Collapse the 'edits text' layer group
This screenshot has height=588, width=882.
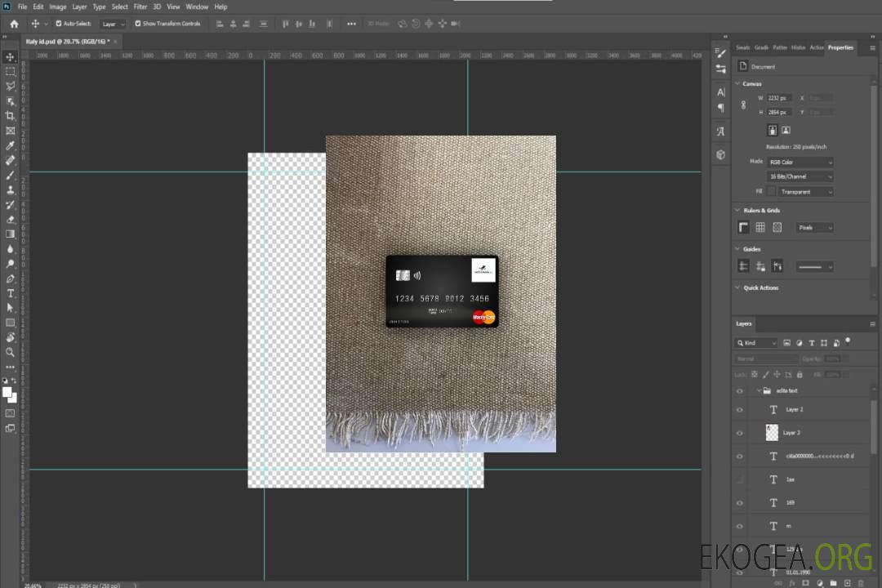click(759, 390)
